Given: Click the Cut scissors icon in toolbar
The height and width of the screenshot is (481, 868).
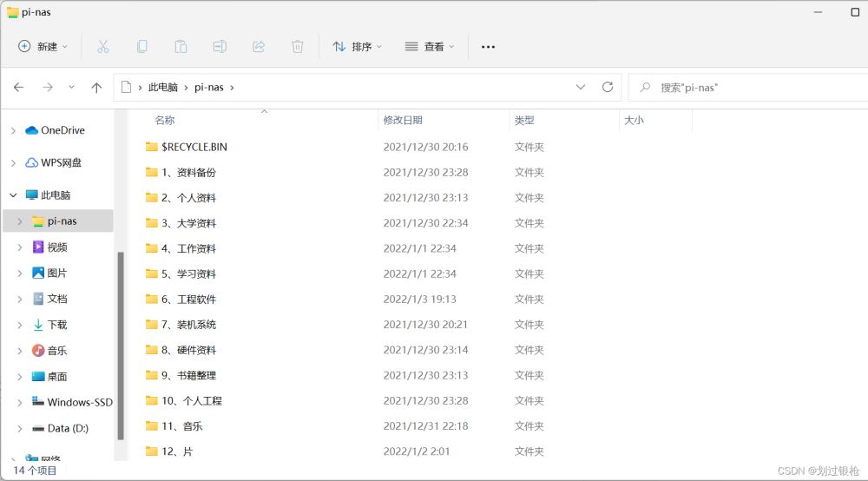Looking at the screenshot, I should coord(102,47).
